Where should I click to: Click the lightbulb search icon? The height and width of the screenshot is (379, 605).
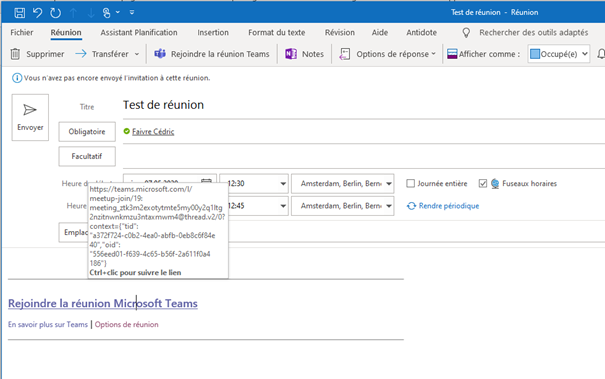point(466,33)
